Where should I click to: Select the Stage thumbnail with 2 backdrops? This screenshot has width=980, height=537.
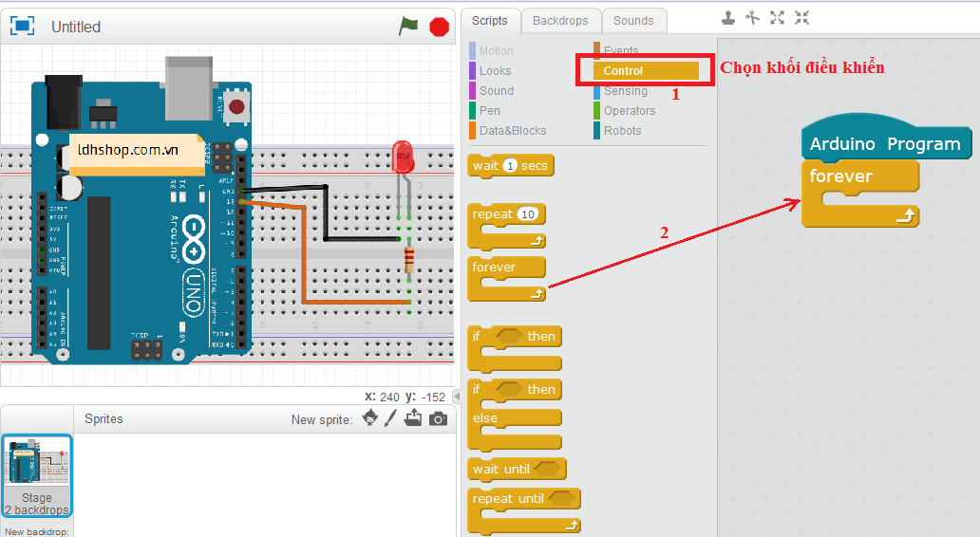[x=37, y=475]
